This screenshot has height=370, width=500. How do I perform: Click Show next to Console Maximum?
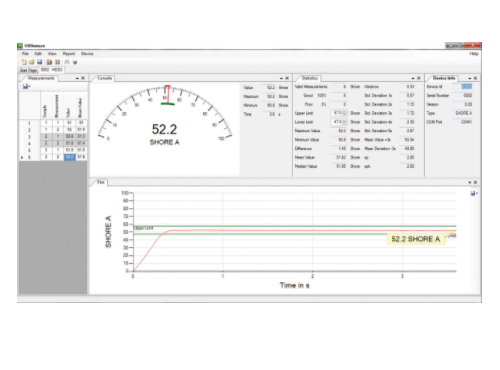[x=283, y=97]
